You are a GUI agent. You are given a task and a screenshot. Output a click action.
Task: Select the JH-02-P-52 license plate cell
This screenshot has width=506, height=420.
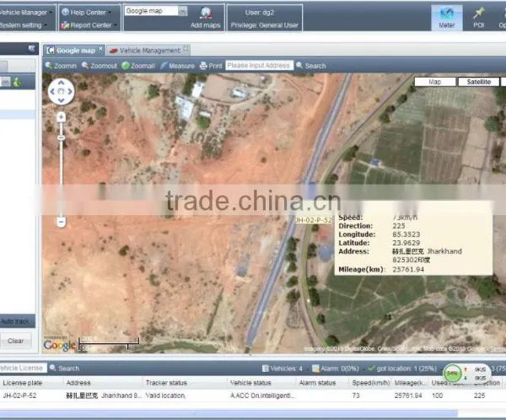(x=19, y=396)
